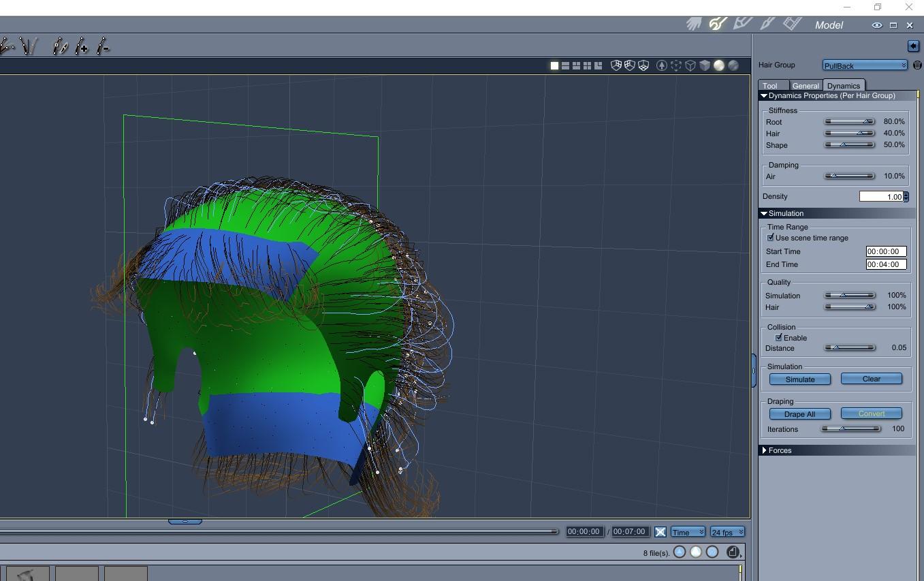The image size is (924, 581).
Task: Select the highlighted Model room icon
Action: coord(718,25)
